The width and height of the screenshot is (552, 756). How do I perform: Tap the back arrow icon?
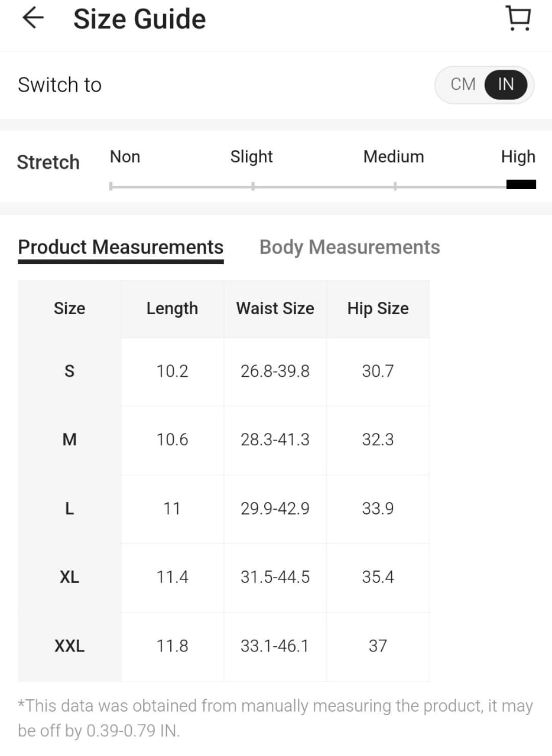[33, 19]
